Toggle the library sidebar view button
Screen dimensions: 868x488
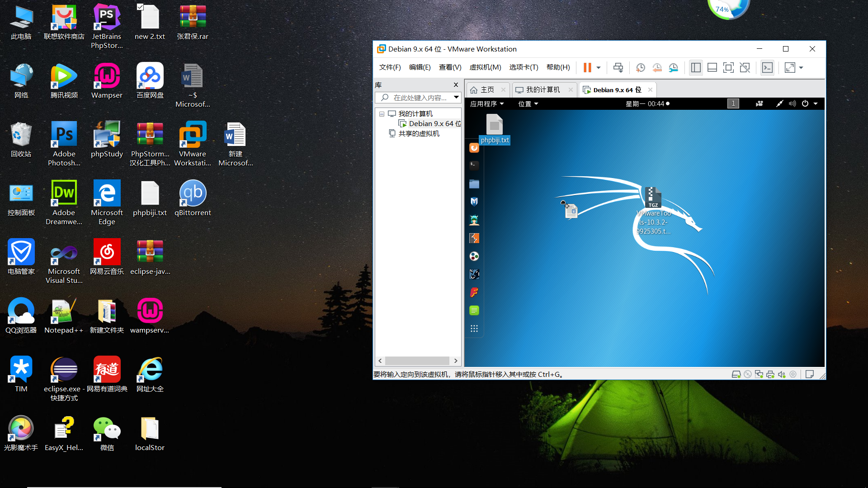[696, 68]
